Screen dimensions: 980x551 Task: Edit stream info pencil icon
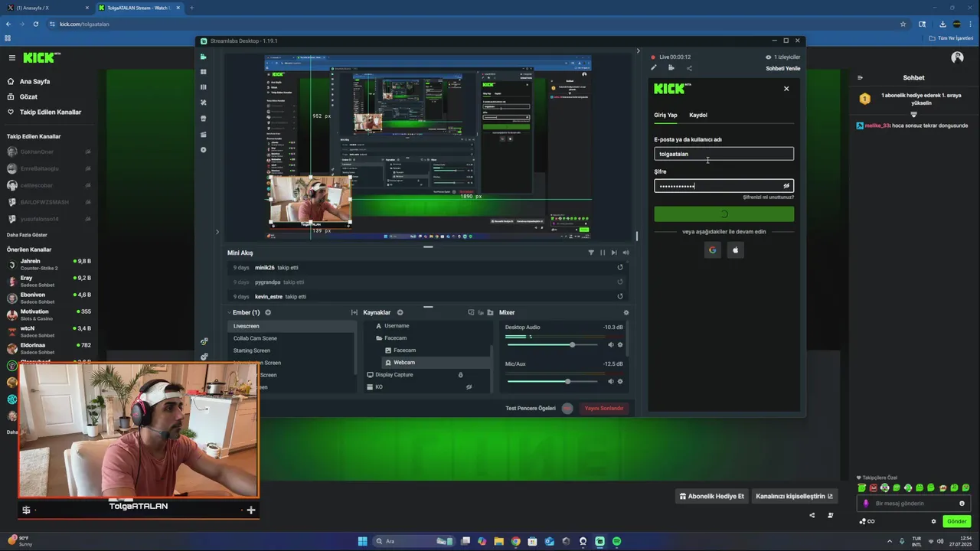[x=654, y=67]
